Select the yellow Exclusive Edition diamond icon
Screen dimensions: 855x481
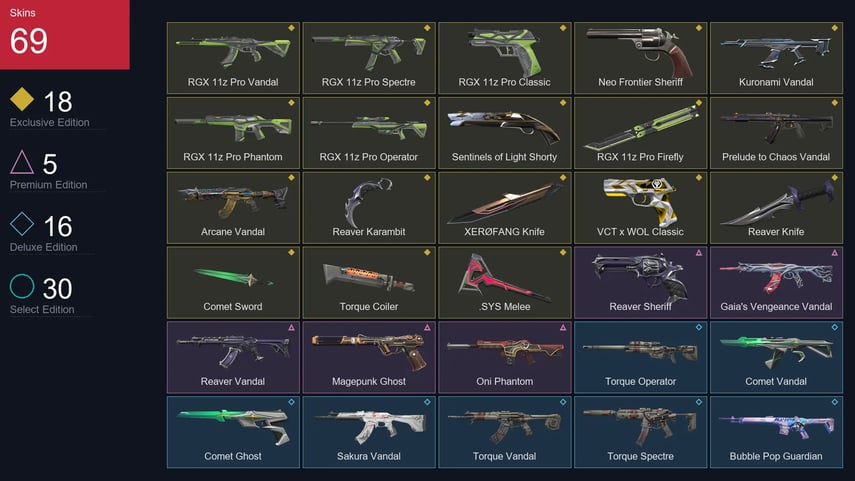click(22, 99)
